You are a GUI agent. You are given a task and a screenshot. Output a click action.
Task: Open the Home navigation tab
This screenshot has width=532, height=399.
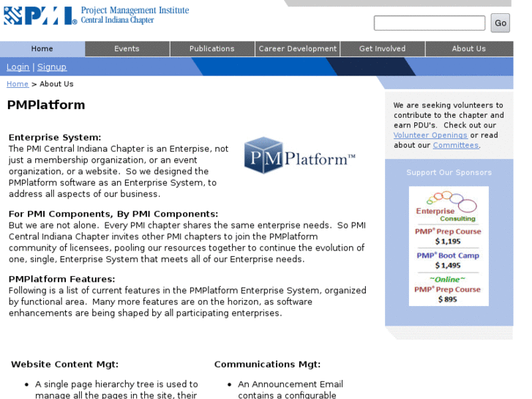point(42,48)
